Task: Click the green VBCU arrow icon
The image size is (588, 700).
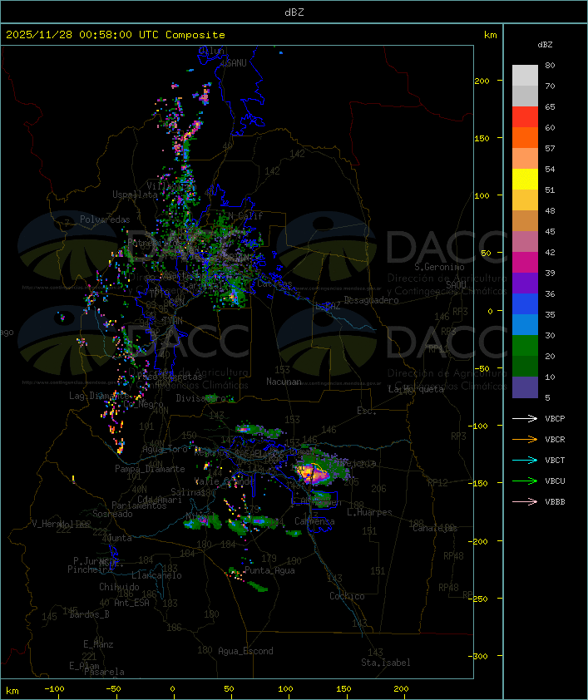Action: click(x=525, y=481)
